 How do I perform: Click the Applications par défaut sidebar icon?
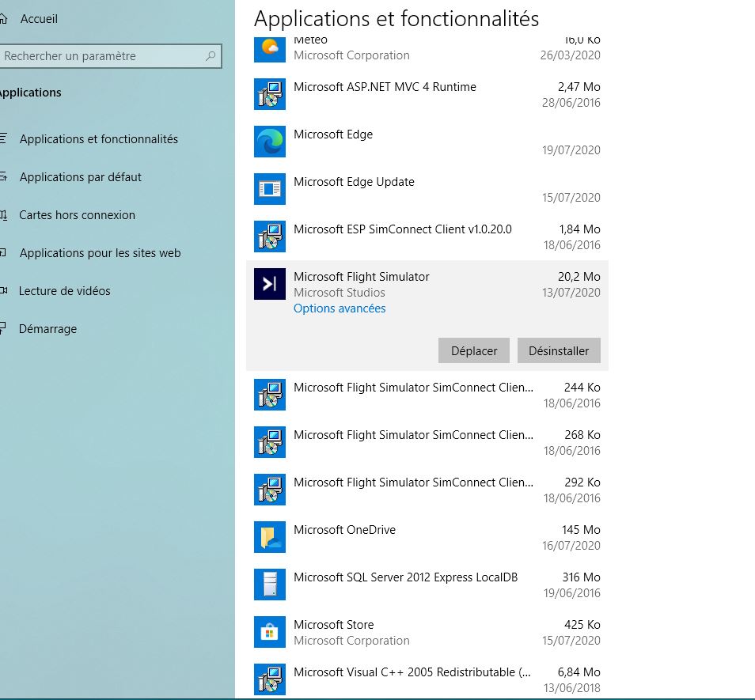tap(3, 176)
